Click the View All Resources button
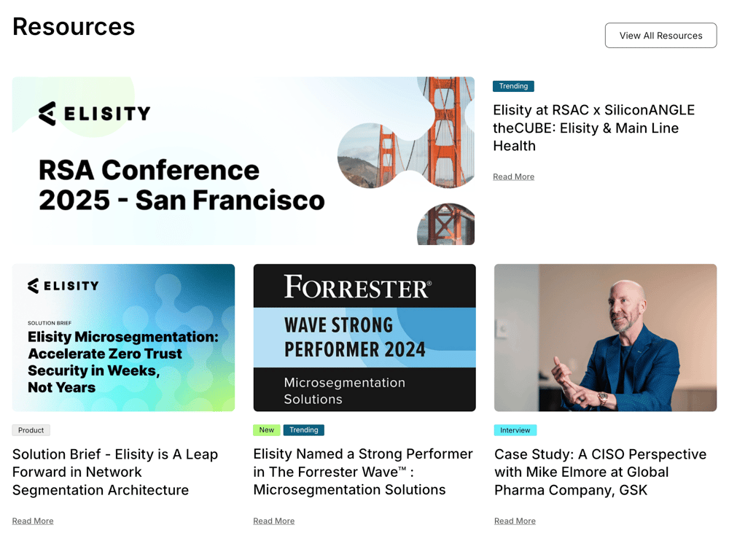The image size is (729, 560). click(x=660, y=36)
